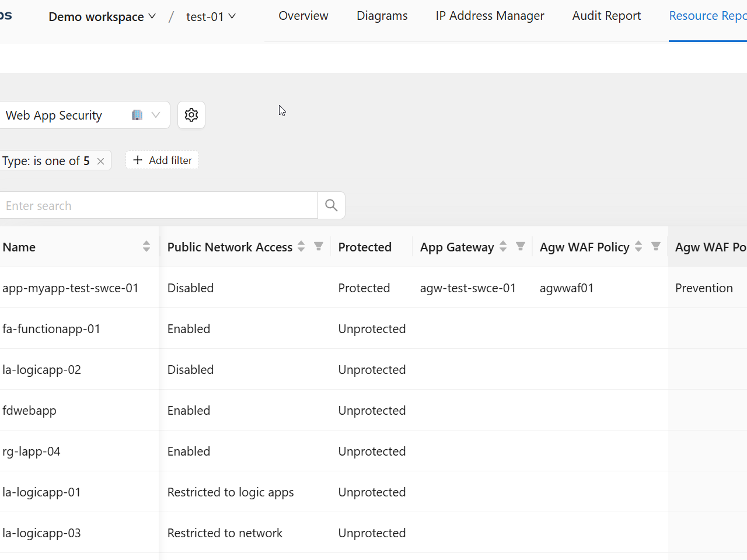Screen dimensions: 747x560
Task: Click Unprotected status for fa-functionapp-01
Action: 372,328
